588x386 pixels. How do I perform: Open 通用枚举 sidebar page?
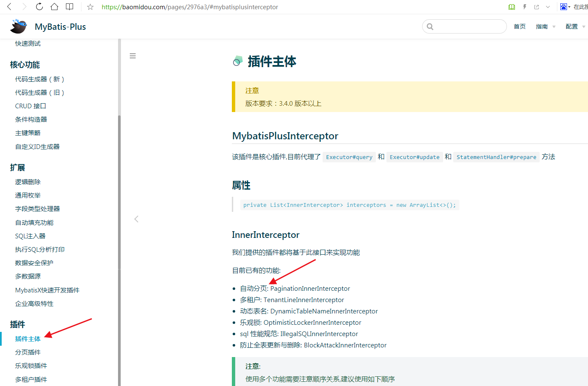click(28, 196)
